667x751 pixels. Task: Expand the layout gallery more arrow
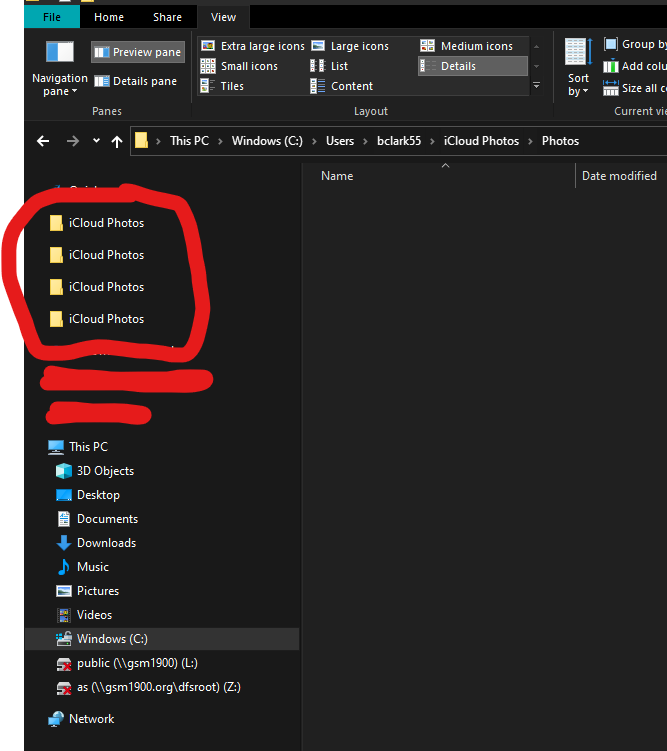536,86
